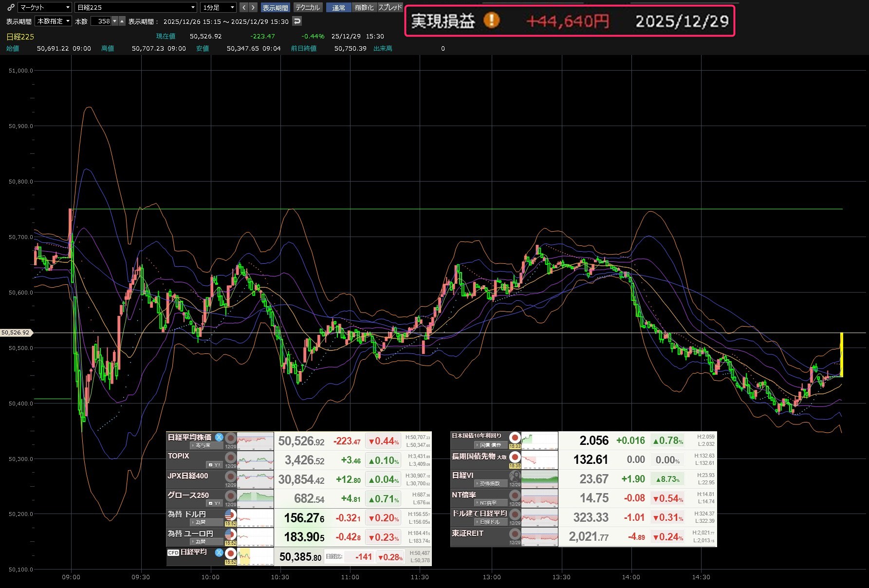869x588 pixels.
Task: Click the reset display period return icon
Action: pyautogui.click(x=297, y=21)
